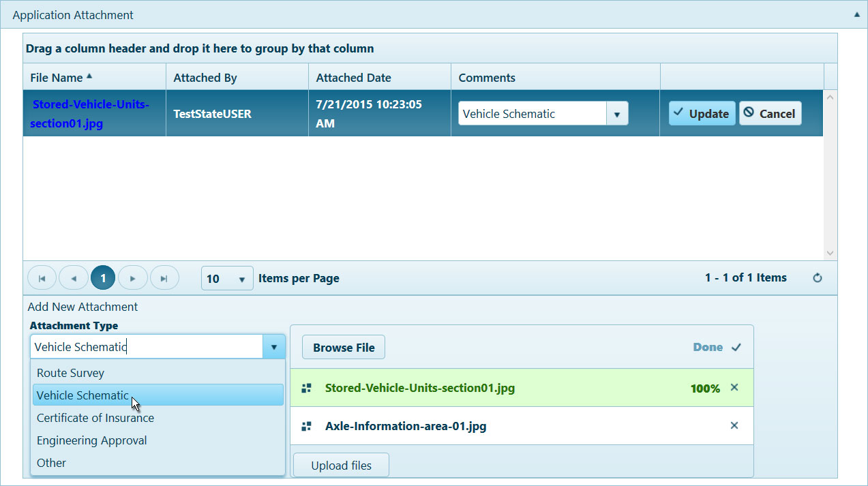The image size is (868, 486).
Task: Click the Browse File button
Action: coord(344,348)
